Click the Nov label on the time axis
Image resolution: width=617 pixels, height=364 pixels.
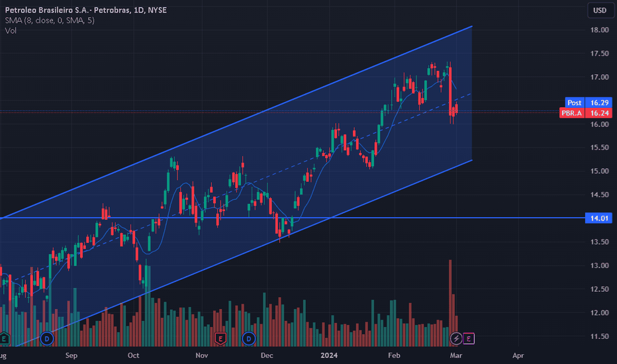(201, 356)
